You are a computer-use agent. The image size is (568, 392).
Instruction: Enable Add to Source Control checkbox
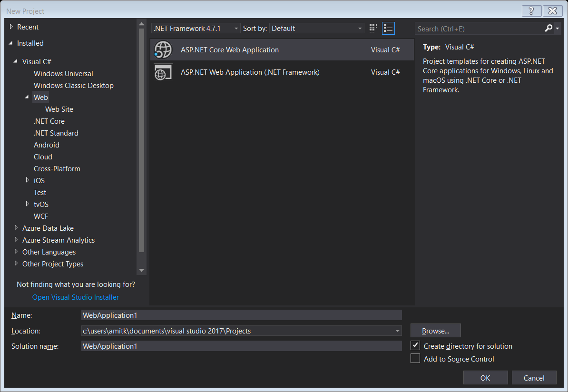pos(415,359)
